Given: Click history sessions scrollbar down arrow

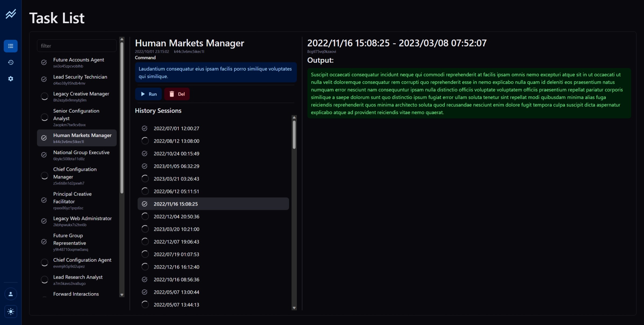Looking at the screenshot, I should point(294,308).
